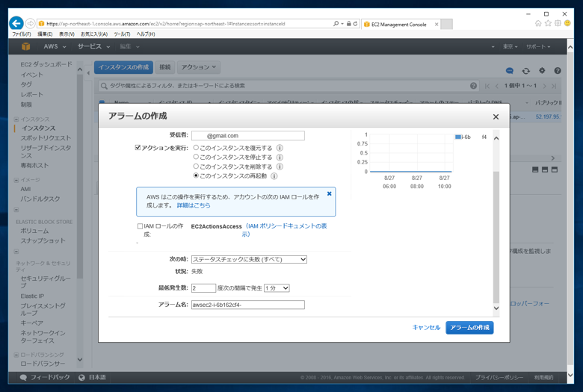
Task: Click the アラーム名 input field
Action: tap(248, 305)
